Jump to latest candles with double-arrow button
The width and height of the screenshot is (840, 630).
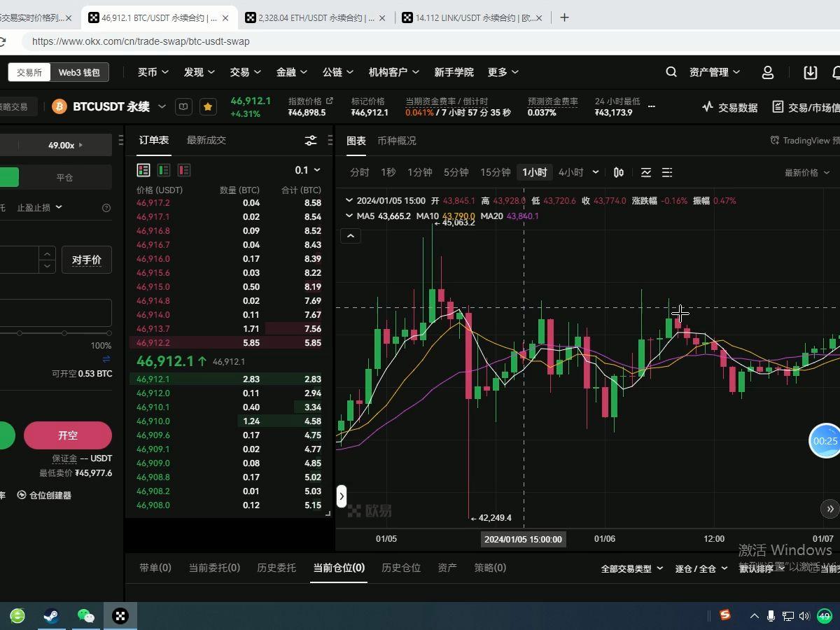[830, 509]
